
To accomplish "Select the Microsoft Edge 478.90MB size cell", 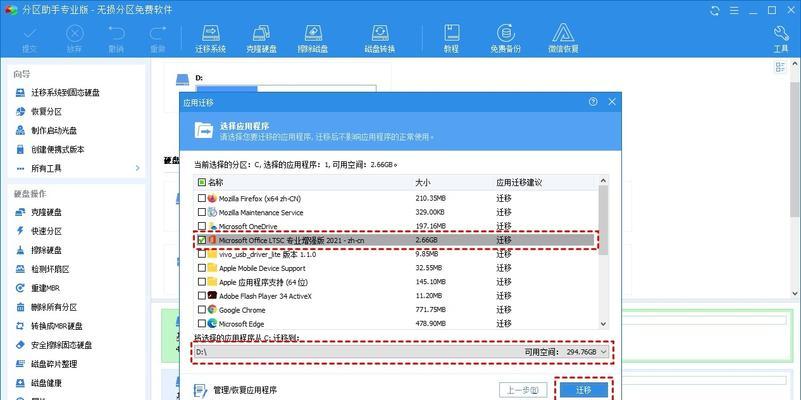I will pyautogui.click(x=431, y=323).
